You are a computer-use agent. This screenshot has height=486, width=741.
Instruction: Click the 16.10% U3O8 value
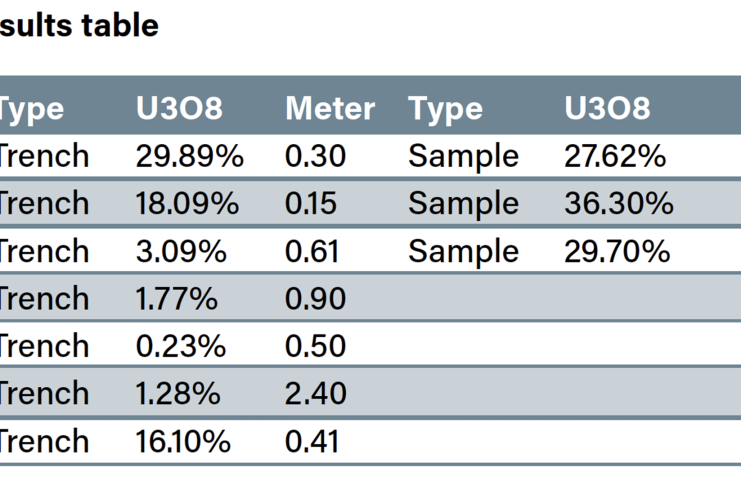pos(183,441)
